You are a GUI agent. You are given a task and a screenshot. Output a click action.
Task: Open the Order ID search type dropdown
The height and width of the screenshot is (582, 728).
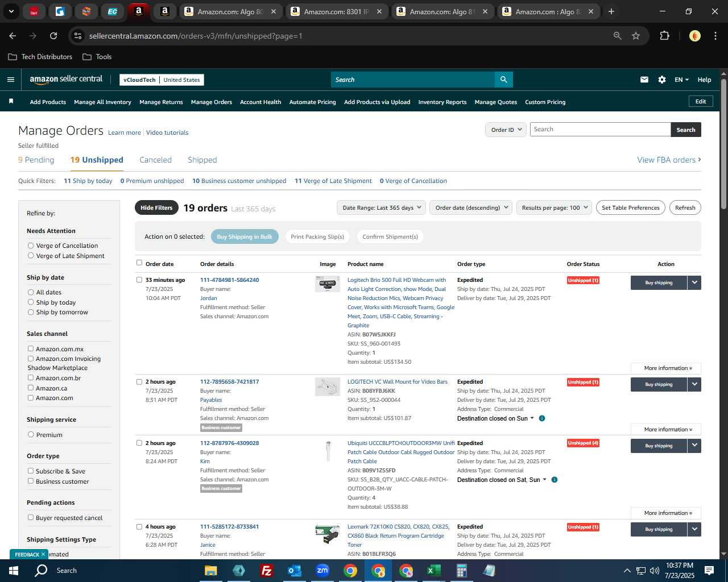[x=505, y=130]
